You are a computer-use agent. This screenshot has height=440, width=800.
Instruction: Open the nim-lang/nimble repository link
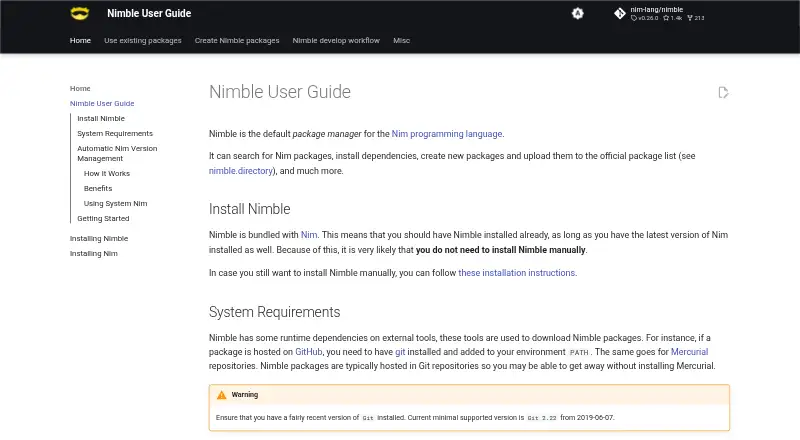pyautogui.click(x=659, y=13)
